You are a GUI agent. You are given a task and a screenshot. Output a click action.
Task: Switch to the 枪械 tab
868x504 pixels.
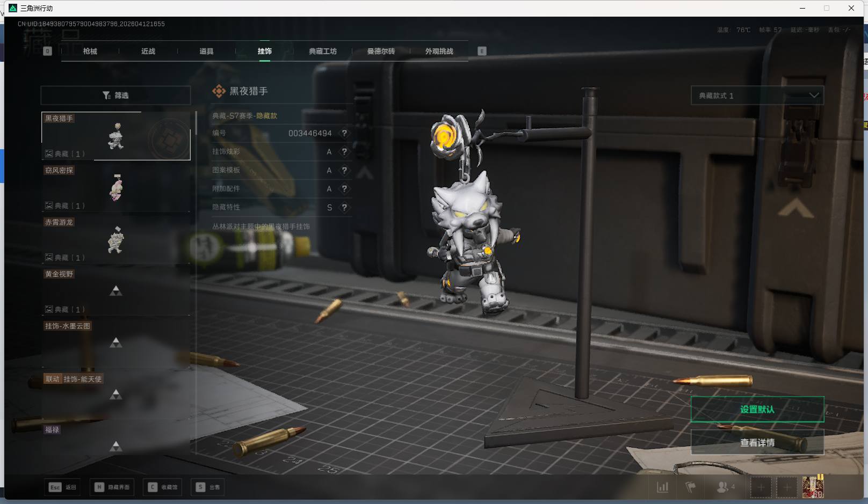[x=90, y=52]
